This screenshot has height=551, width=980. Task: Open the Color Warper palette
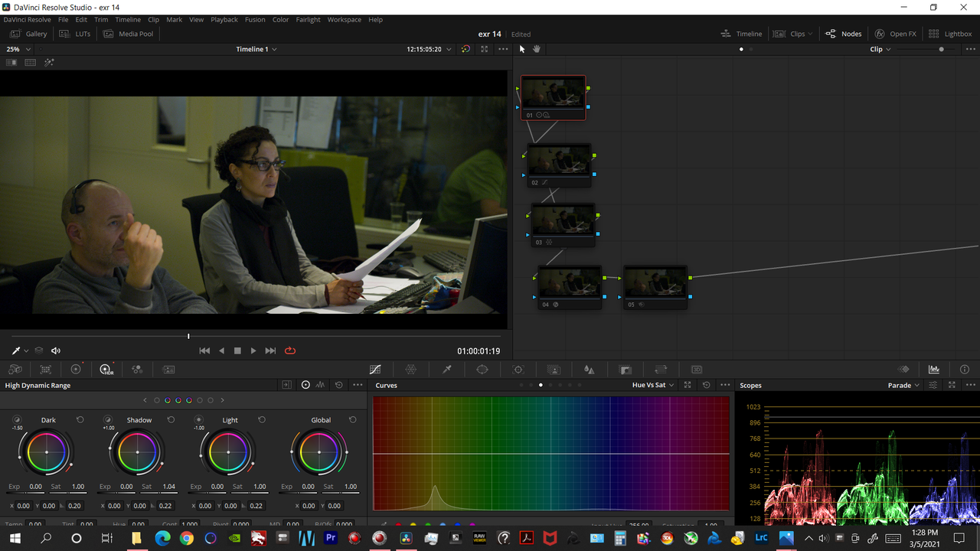(411, 370)
